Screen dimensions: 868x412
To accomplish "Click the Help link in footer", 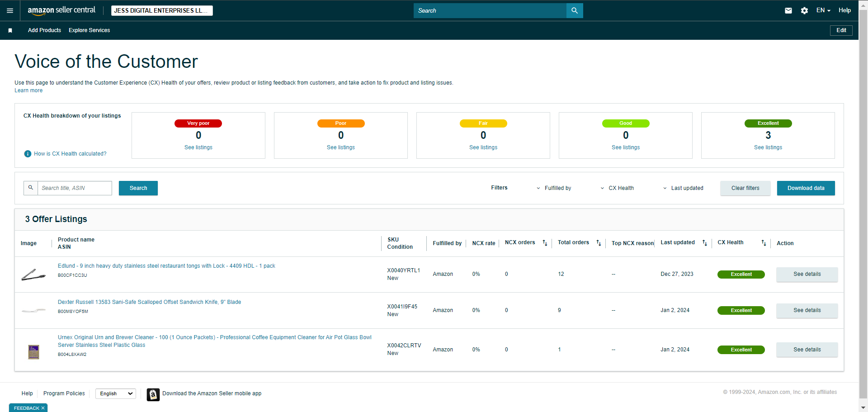I will pos(27,393).
